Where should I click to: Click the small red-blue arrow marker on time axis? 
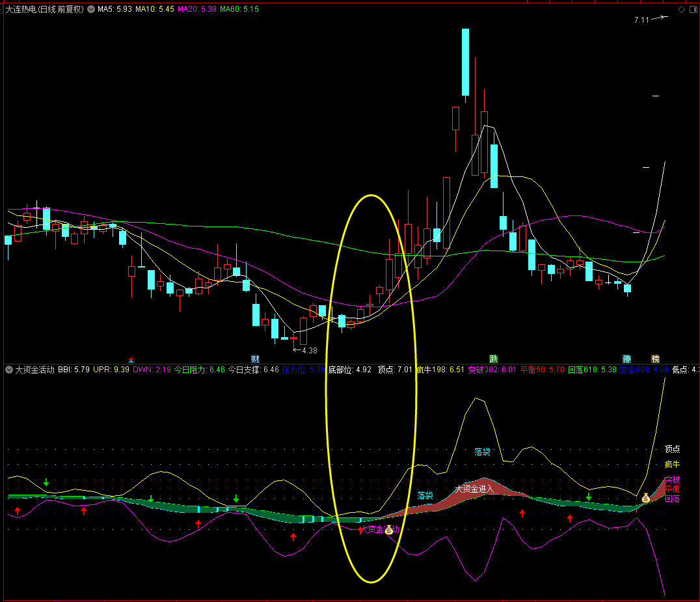131,359
